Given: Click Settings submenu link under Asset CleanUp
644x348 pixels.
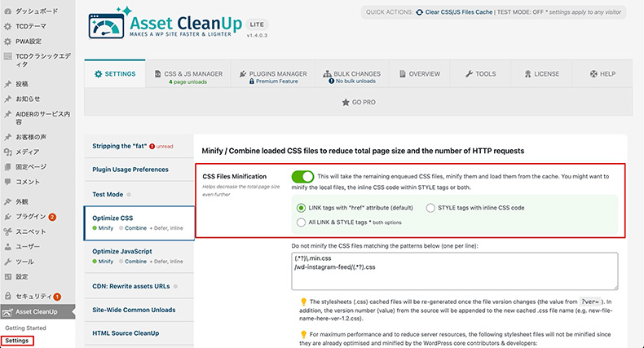Looking at the screenshot, I should [x=17, y=341].
